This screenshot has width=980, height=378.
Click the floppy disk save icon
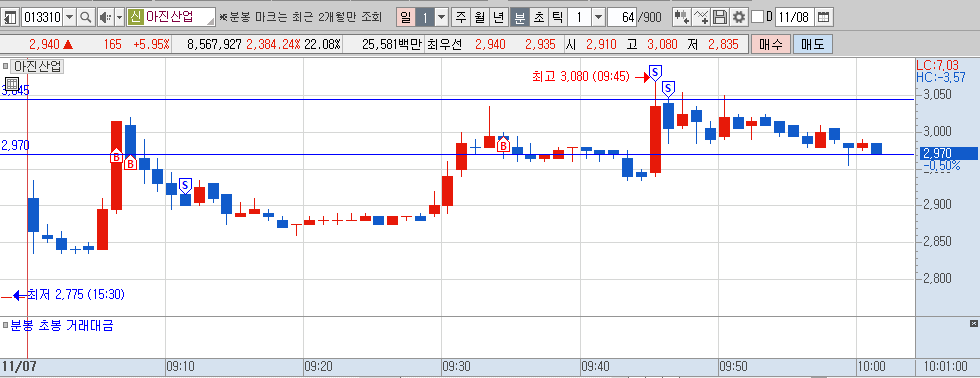[720, 17]
